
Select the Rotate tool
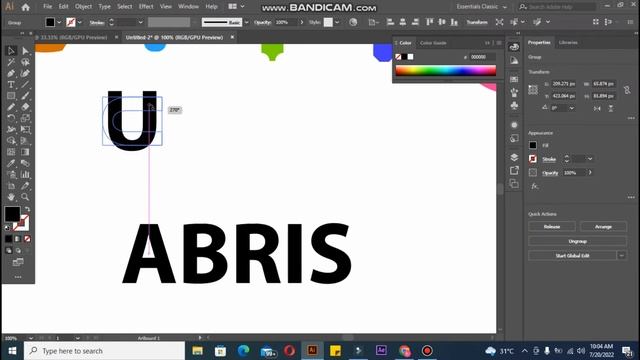11,118
